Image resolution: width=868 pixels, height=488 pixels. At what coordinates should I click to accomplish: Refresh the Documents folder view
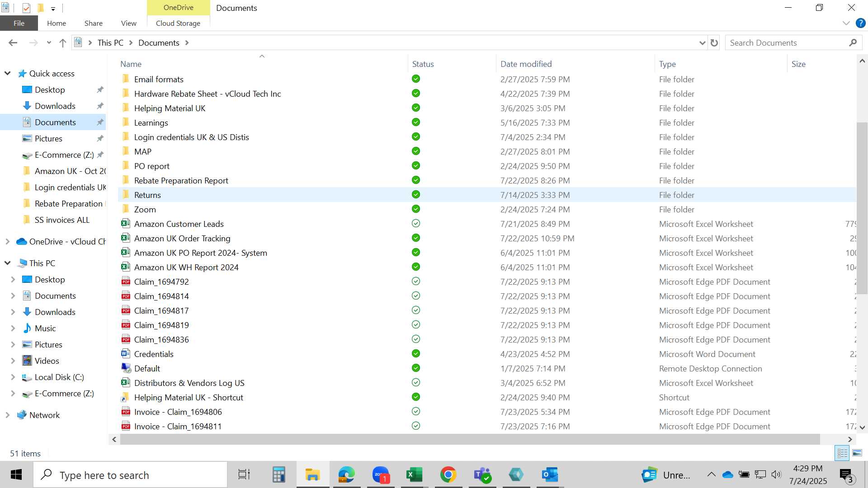(x=714, y=42)
